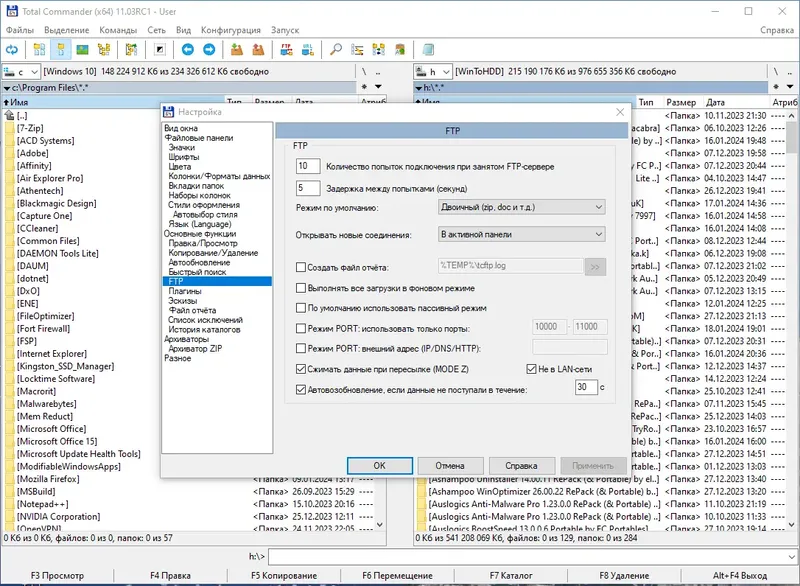The image size is (800, 586).
Task: Click the right panel favorites asterisk button
Action: pyautogui.click(x=776, y=87)
